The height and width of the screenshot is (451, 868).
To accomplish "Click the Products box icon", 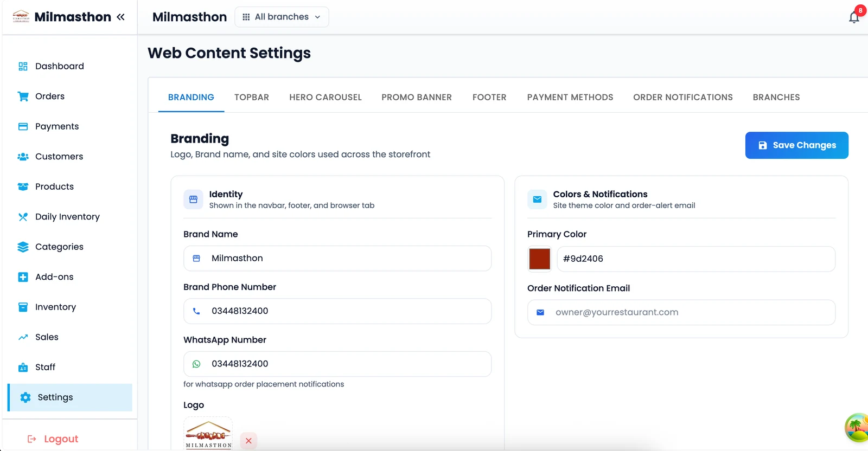I will pos(23,186).
